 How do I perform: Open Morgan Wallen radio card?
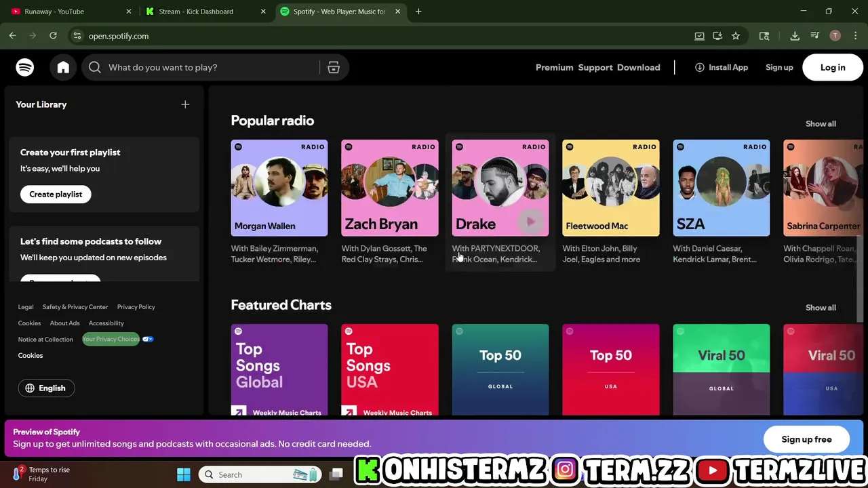(x=279, y=202)
